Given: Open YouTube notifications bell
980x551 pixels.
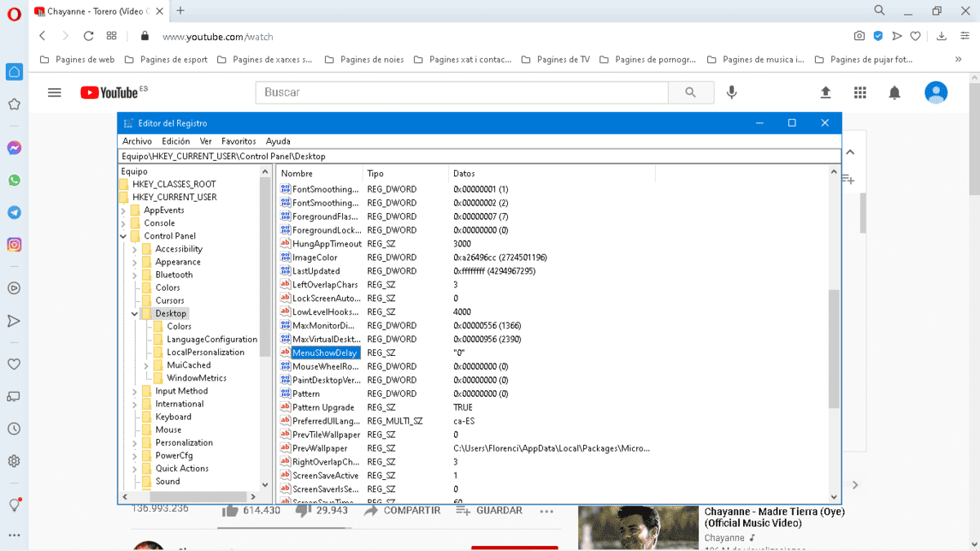Looking at the screenshot, I should 894,92.
